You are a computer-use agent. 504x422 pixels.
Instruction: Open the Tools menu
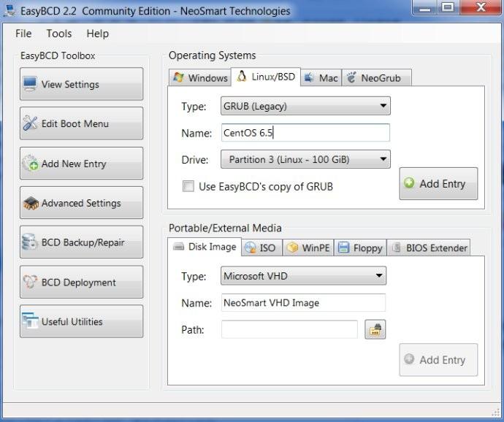click(59, 34)
